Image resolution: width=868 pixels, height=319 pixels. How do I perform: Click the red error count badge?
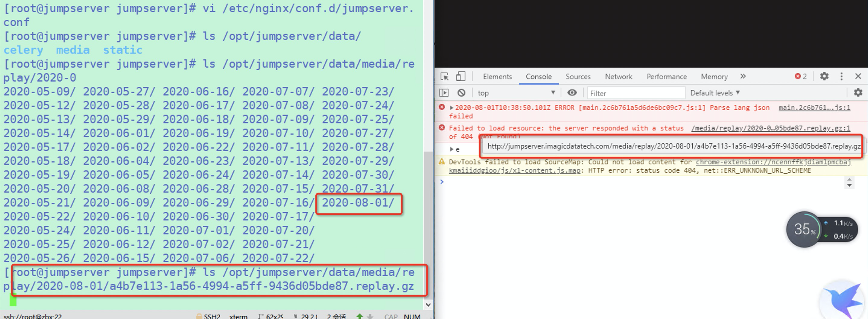[x=801, y=76]
